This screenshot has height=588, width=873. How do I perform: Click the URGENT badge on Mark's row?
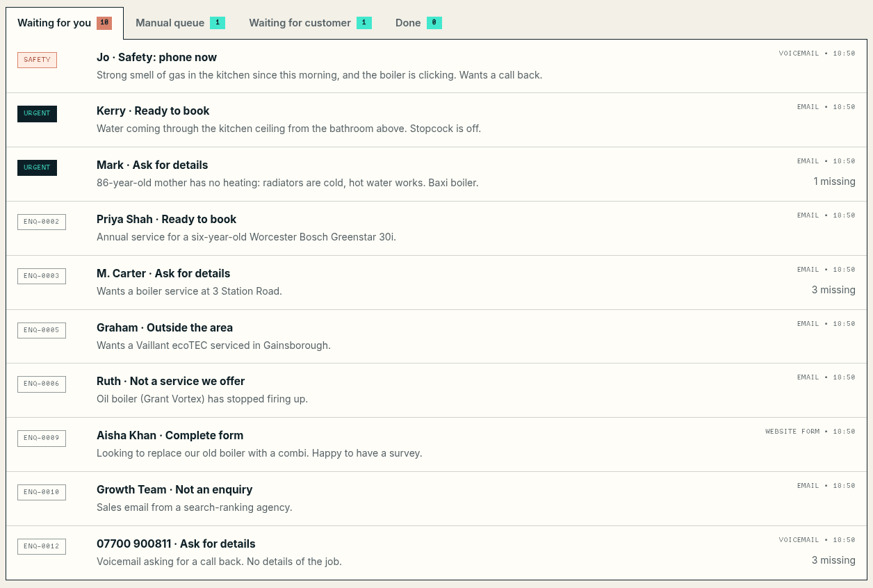(37, 168)
